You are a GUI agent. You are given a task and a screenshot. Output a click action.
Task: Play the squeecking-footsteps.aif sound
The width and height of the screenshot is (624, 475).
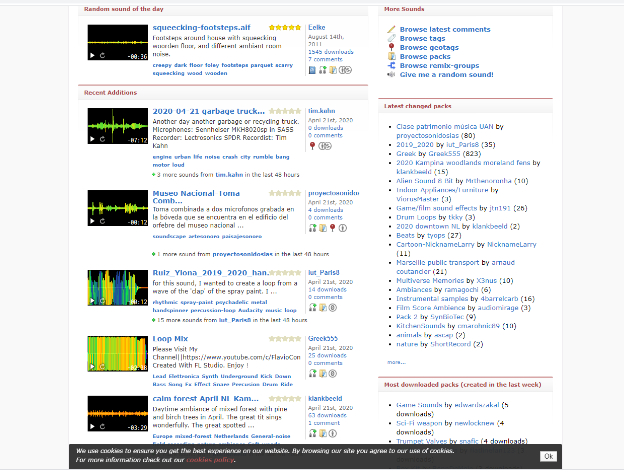[92, 56]
